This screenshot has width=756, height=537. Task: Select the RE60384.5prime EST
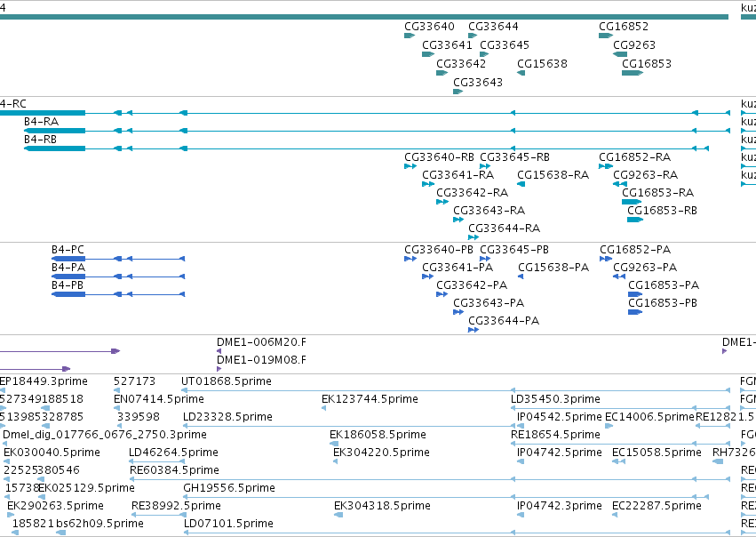430,479
